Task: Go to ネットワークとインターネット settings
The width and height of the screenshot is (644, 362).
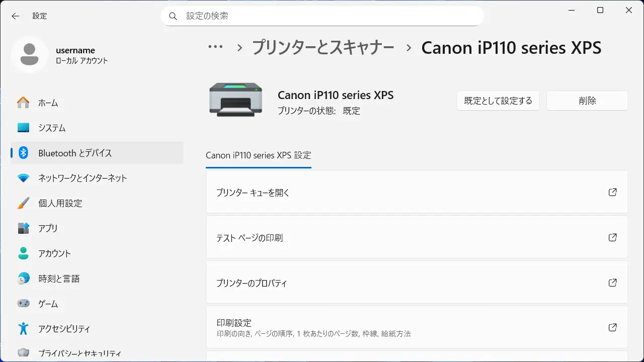Action: [x=83, y=178]
